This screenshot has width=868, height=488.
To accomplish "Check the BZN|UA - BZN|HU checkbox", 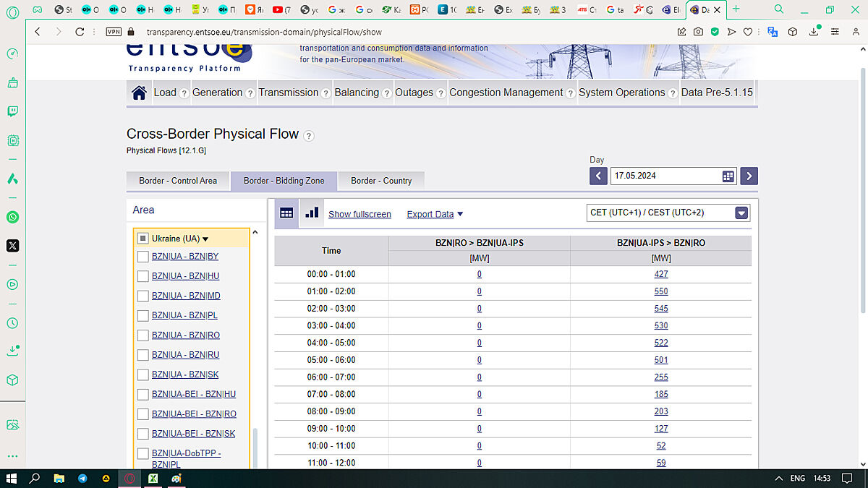I will [143, 276].
